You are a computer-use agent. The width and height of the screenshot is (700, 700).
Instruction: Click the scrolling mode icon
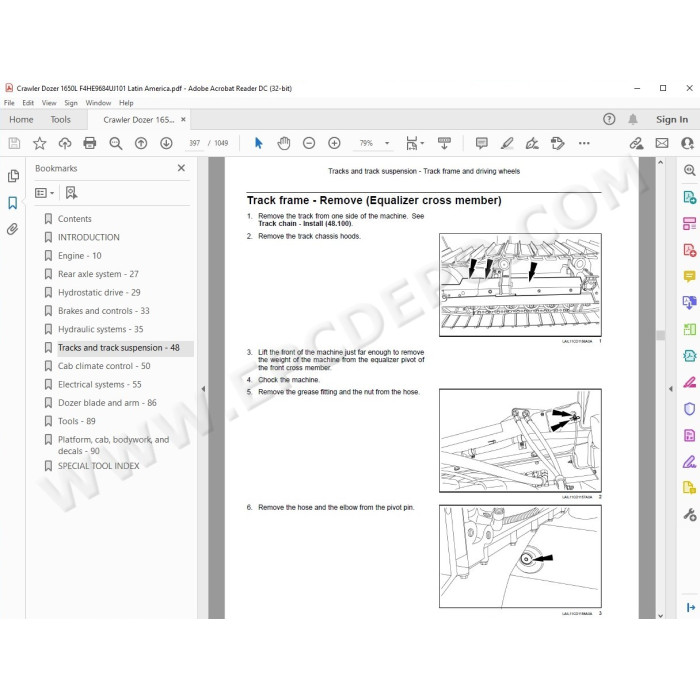pos(444,143)
